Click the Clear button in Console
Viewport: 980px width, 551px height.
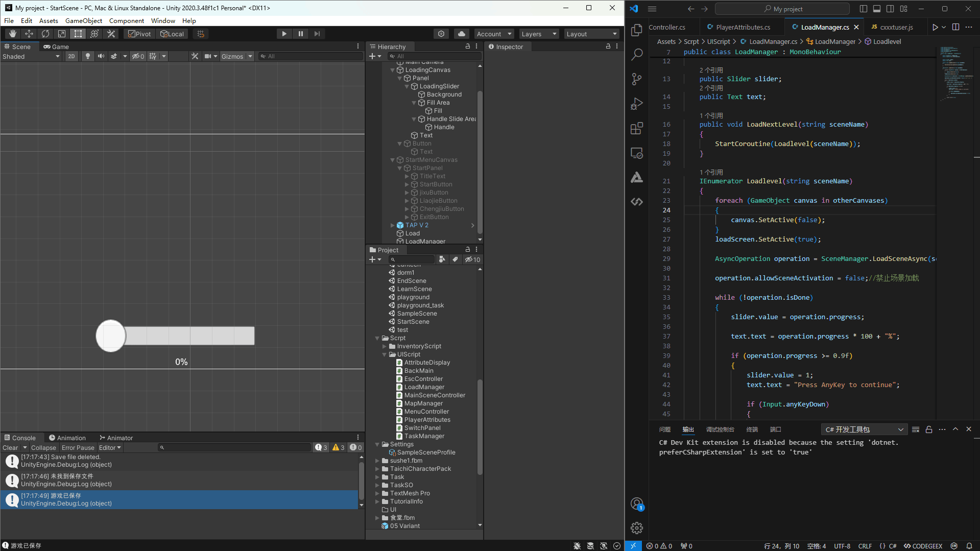pyautogui.click(x=10, y=447)
